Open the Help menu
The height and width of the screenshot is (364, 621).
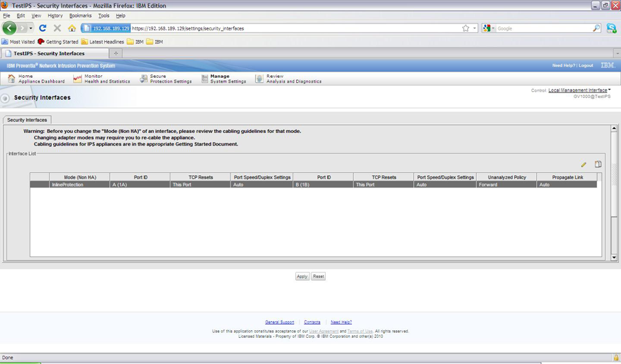[x=120, y=15]
